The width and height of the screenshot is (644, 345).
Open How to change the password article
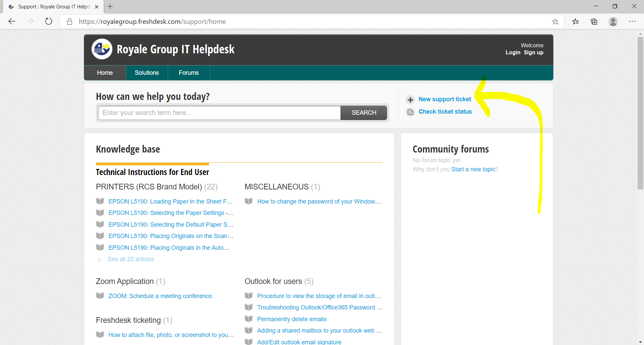319,202
